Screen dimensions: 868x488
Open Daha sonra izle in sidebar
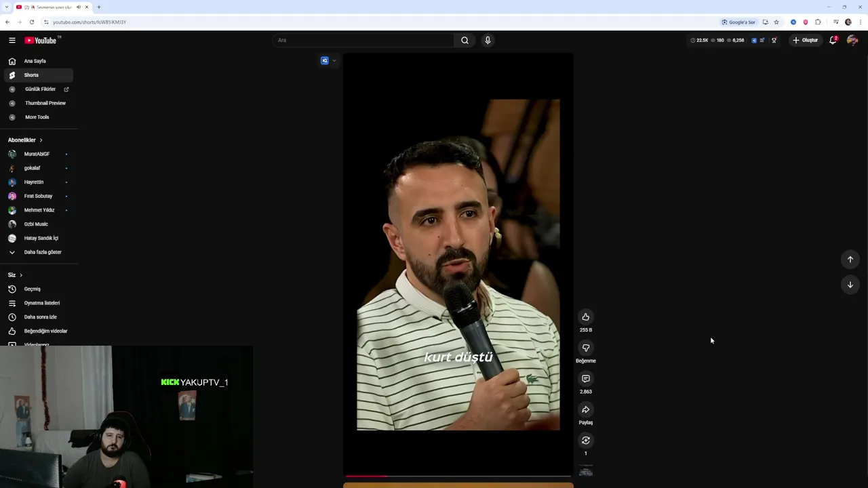click(x=39, y=317)
